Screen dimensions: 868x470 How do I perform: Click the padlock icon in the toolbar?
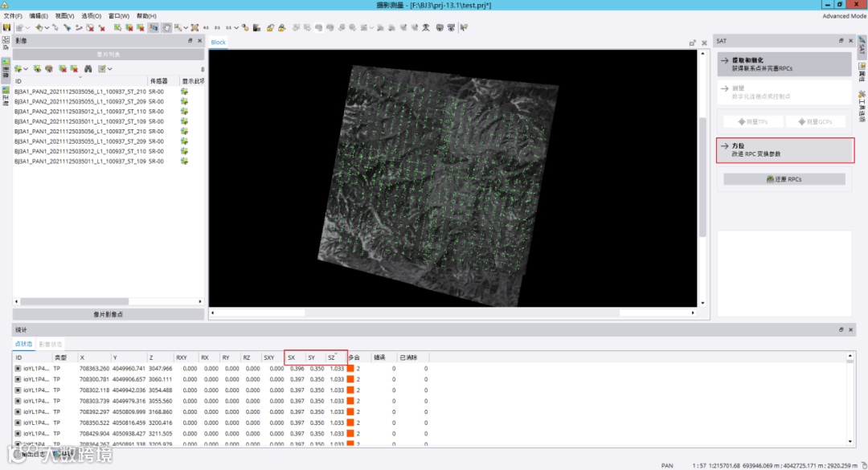270,27
